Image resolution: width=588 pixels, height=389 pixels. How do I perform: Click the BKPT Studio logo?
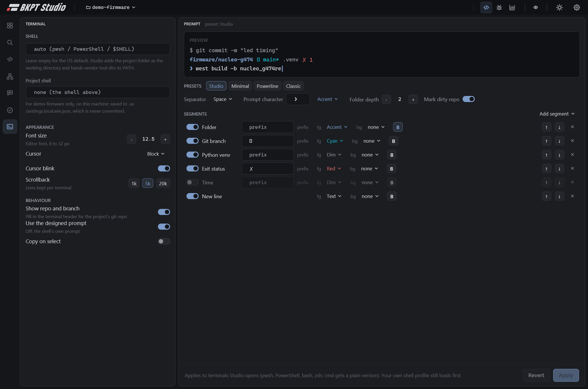pos(37,7)
